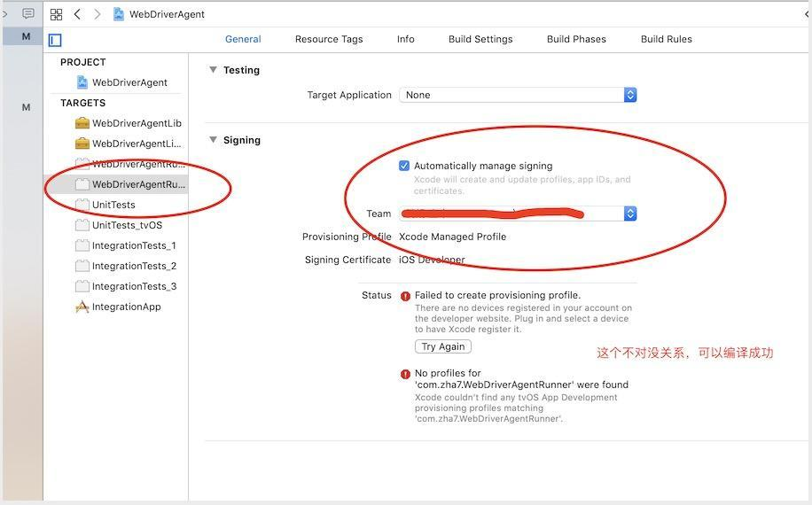Click the No profiles for message text
This screenshot has width=812, height=505.
point(521,379)
